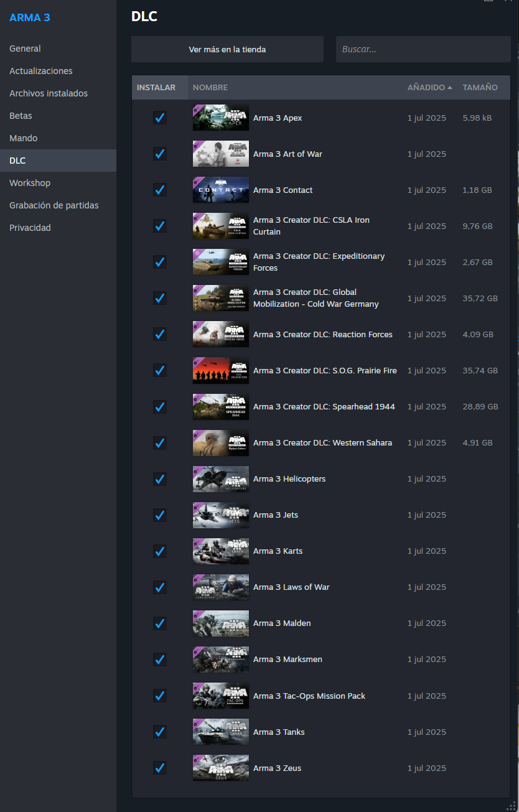Sort the list by Tamaño column
The height and width of the screenshot is (812, 519).
[480, 88]
